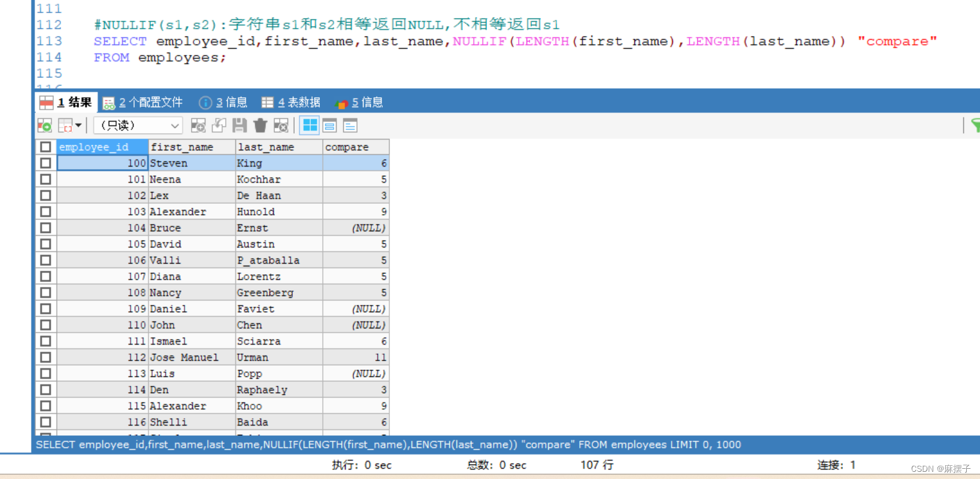Viewport: 980px width, 479px height.
Task: Select the first_name cell Jose Manuel
Action: tap(192, 357)
